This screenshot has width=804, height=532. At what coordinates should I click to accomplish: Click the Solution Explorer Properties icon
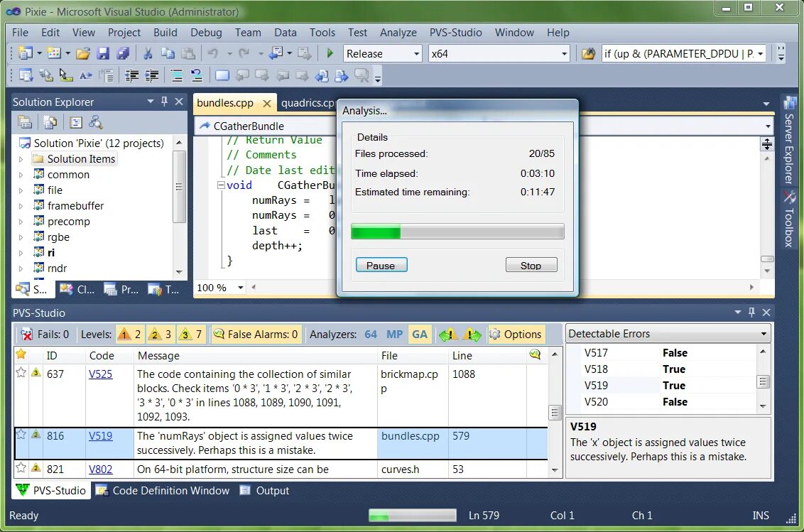[x=25, y=122]
